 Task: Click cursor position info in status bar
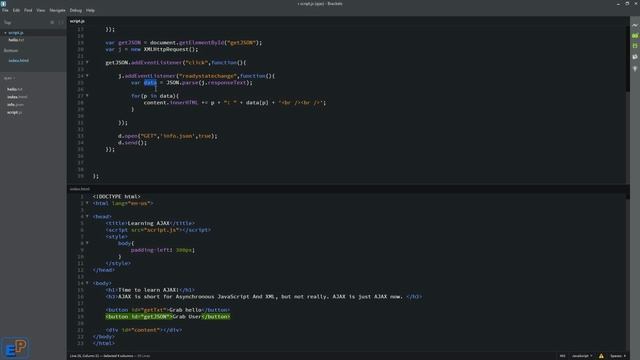click(x=84, y=356)
